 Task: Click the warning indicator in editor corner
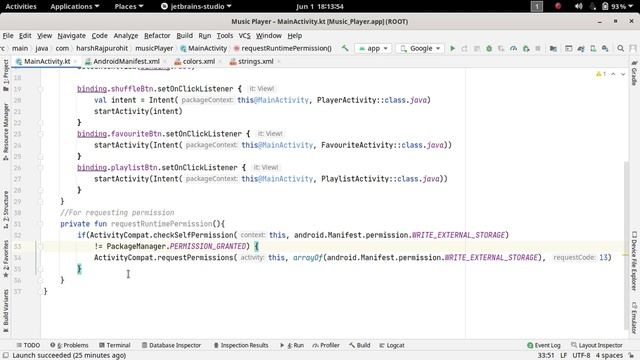click(x=601, y=74)
